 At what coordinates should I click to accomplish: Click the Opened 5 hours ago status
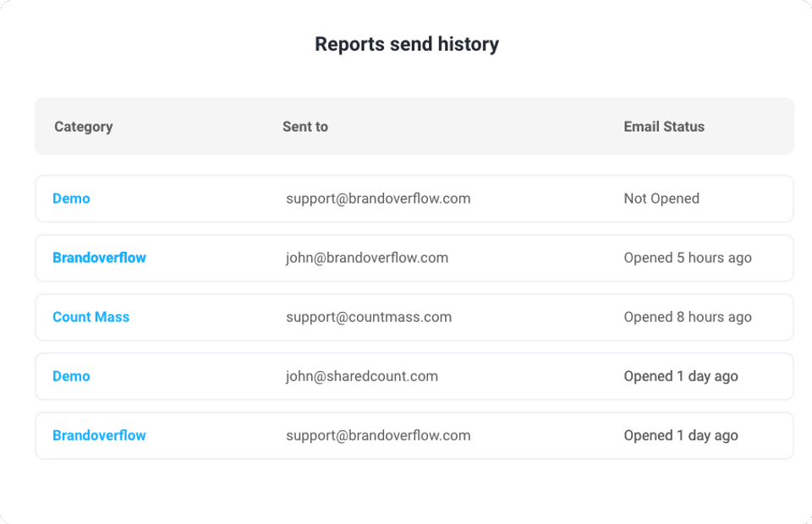(688, 258)
